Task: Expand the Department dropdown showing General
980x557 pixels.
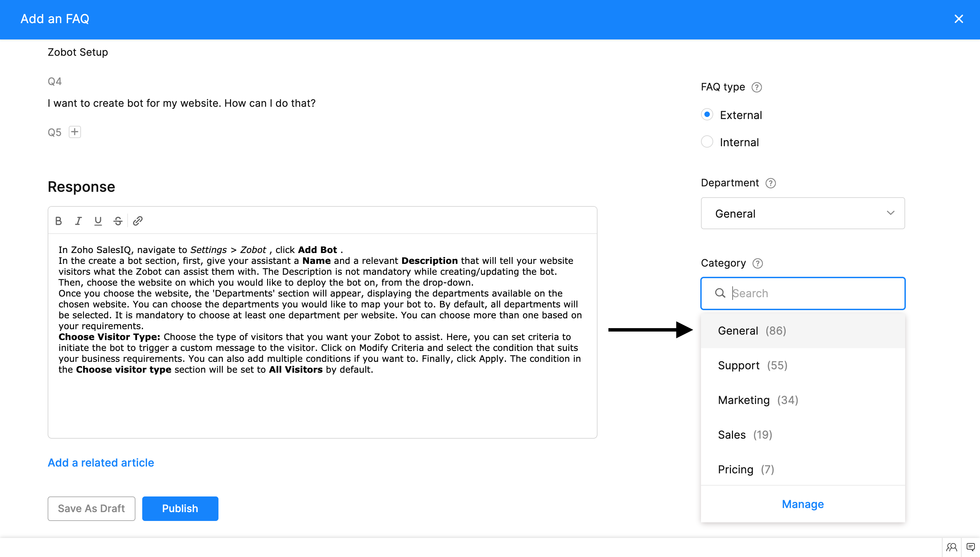Action: (802, 214)
